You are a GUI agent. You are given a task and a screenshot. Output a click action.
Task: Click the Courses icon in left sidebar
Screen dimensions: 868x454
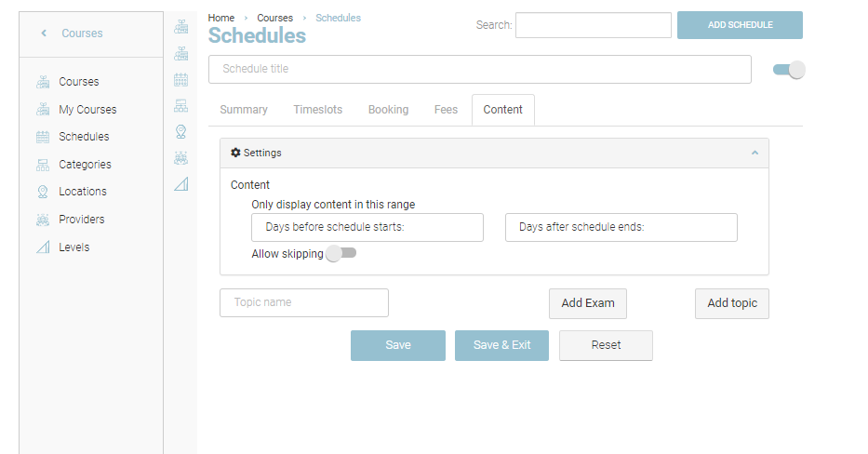click(x=42, y=82)
